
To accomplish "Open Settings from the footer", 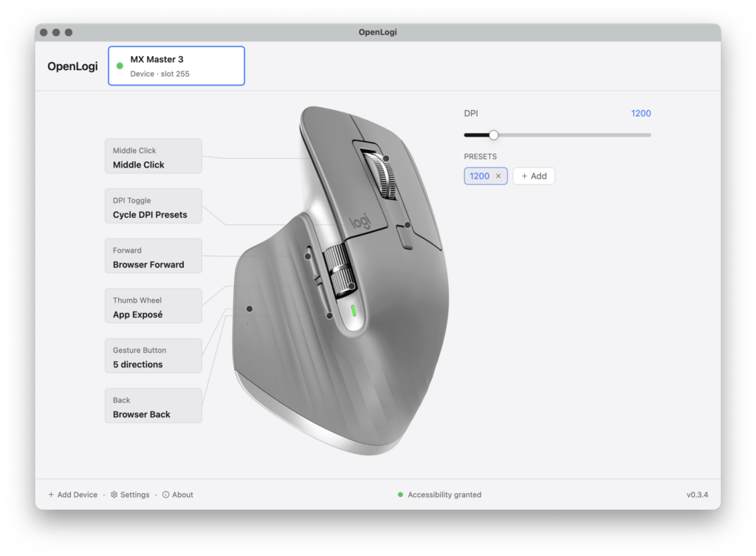I will (x=130, y=495).
